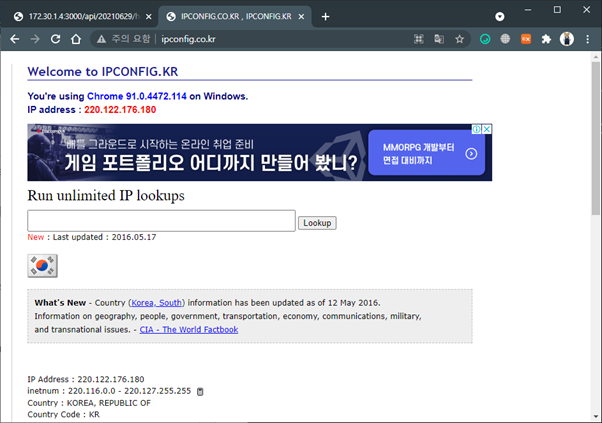Select the IPCONFIG.CO.KR tab
This screenshot has width=602, height=423.
[235, 17]
